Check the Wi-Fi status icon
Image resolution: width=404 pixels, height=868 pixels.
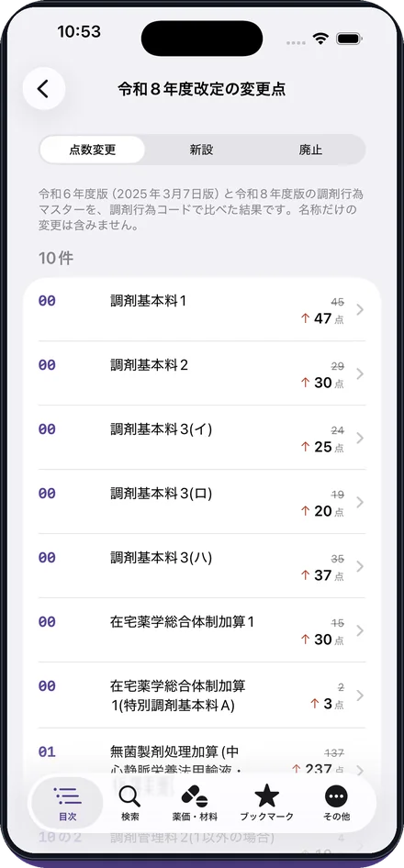[320, 39]
